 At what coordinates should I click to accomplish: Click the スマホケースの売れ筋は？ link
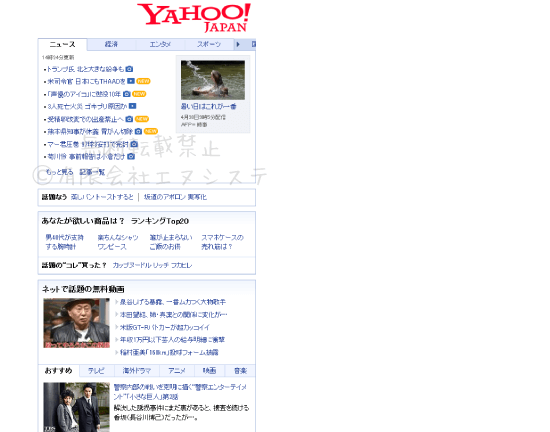tap(222, 242)
